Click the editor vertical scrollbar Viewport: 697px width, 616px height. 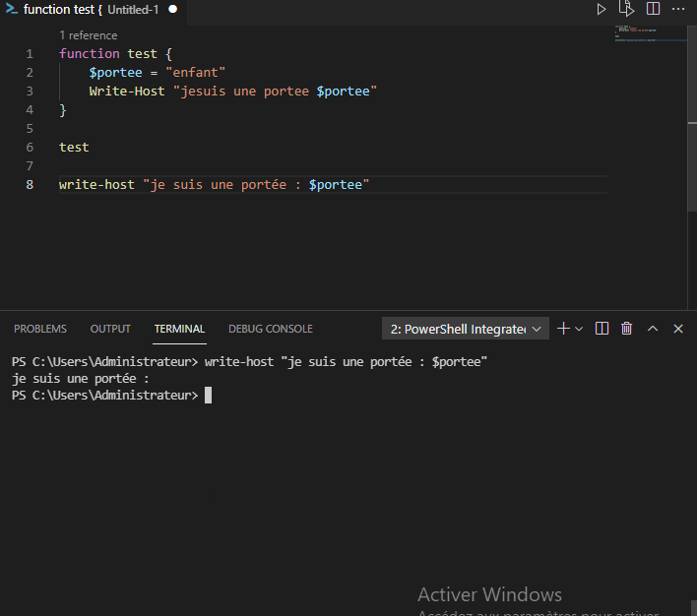pyautogui.click(x=692, y=89)
